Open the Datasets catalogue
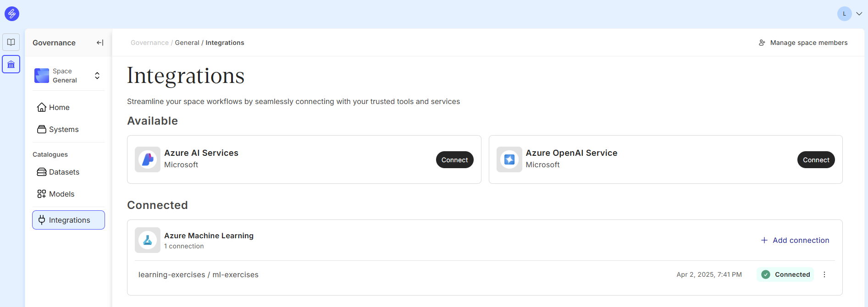 click(64, 172)
